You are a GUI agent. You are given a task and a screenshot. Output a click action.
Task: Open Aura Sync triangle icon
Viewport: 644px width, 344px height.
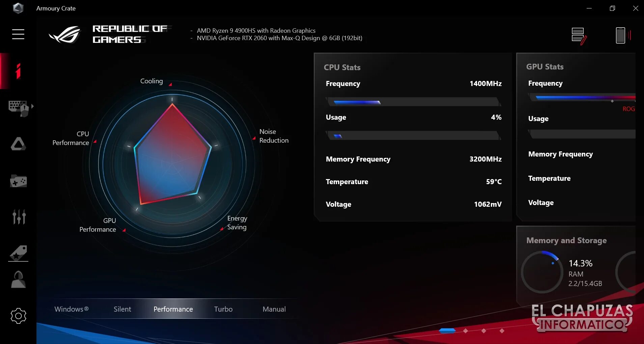[x=18, y=144]
